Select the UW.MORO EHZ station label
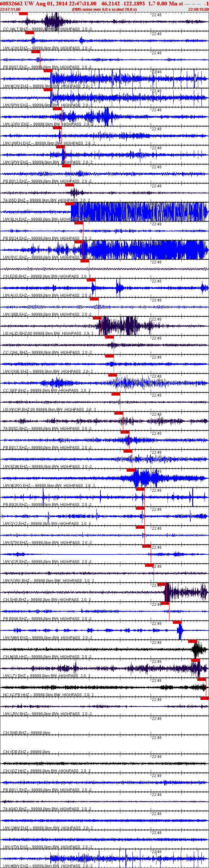 coord(49,486)
